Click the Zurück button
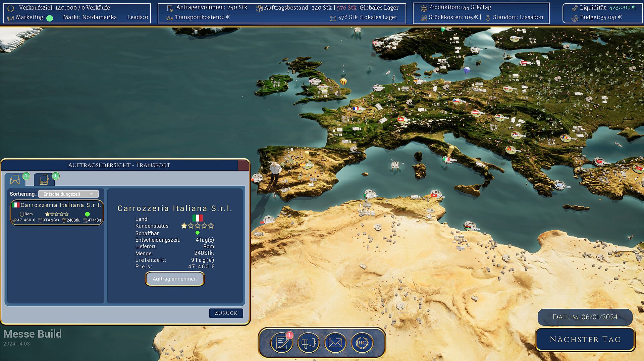The height and width of the screenshot is (361, 644). (226, 313)
